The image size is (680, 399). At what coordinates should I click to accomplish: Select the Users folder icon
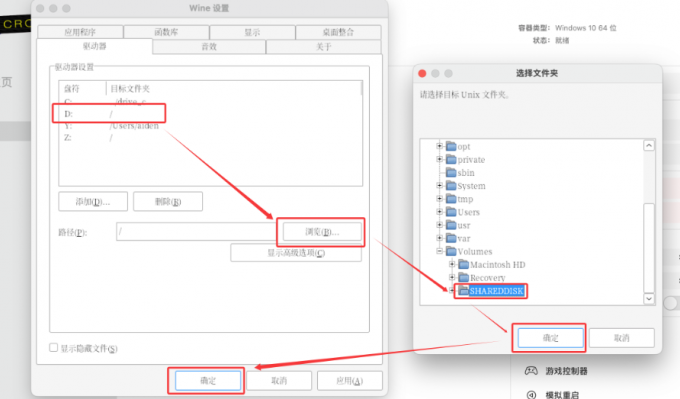point(451,212)
